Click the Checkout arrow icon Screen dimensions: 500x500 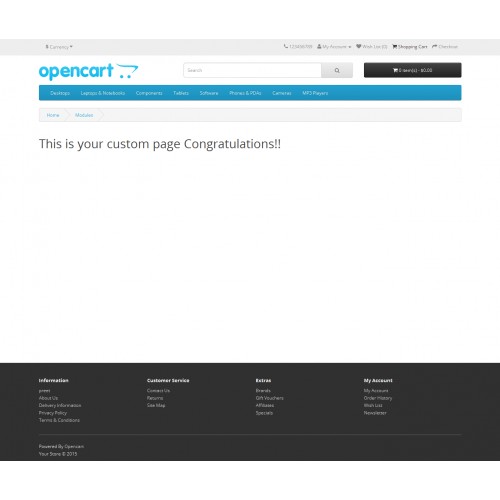pyautogui.click(x=434, y=46)
